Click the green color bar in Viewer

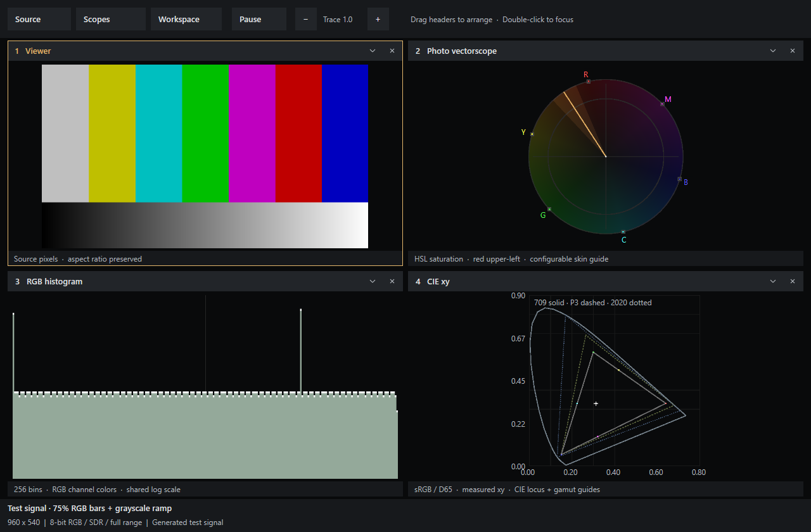click(205, 133)
